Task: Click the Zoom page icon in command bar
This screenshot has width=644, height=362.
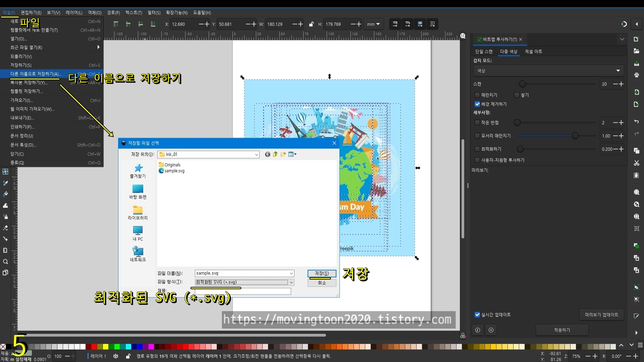Action: (636, 217)
